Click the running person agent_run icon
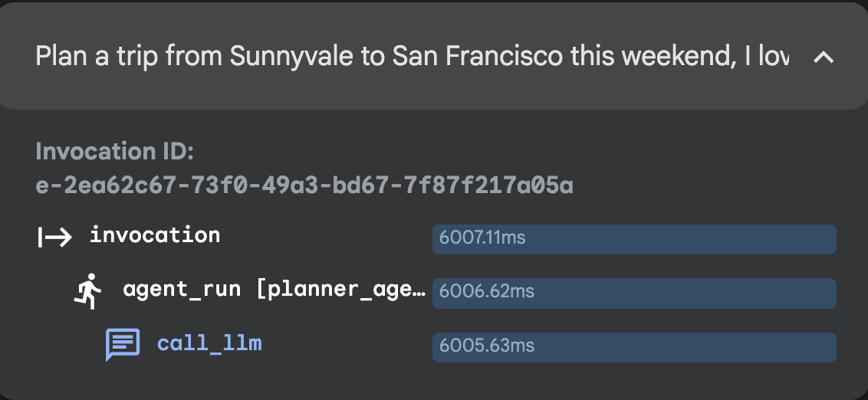 click(x=88, y=291)
